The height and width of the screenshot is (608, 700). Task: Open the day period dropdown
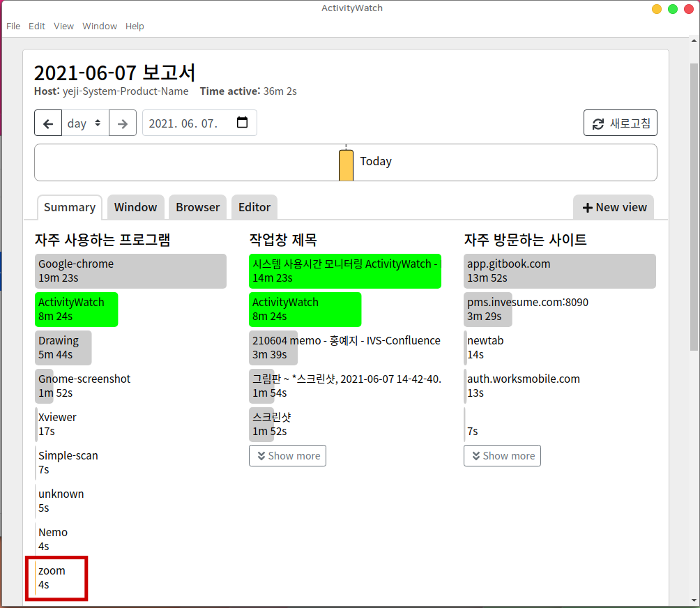(x=84, y=123)
